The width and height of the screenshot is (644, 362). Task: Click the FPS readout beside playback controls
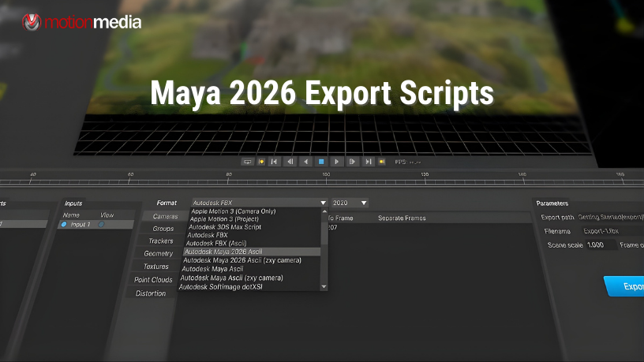pos(407,162)
